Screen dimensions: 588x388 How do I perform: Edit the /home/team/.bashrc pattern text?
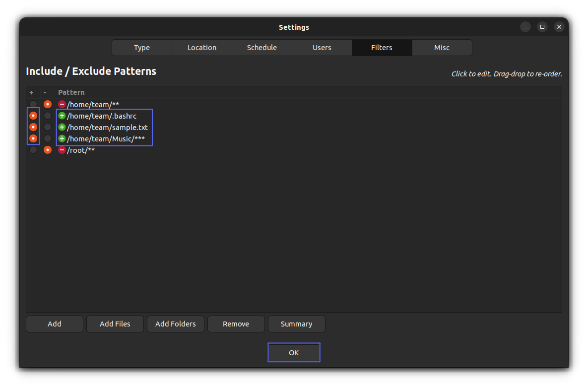pyautogui.click(x=102, y=116)
